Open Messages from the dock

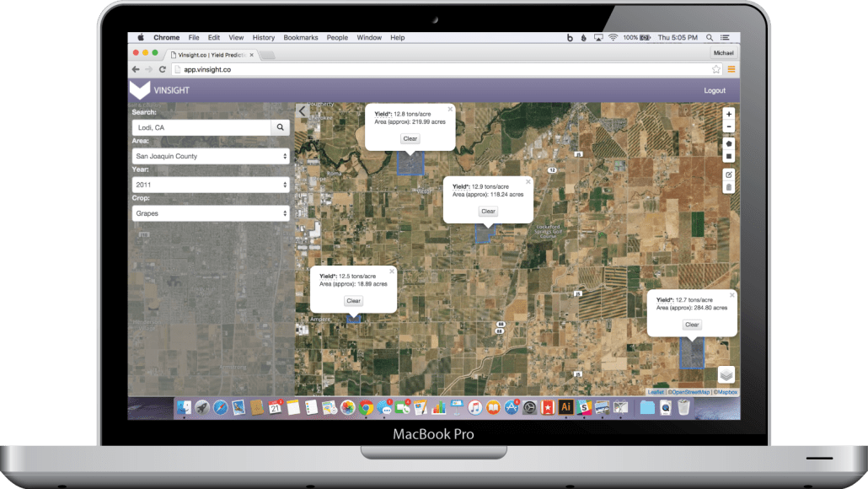[384, 408]
